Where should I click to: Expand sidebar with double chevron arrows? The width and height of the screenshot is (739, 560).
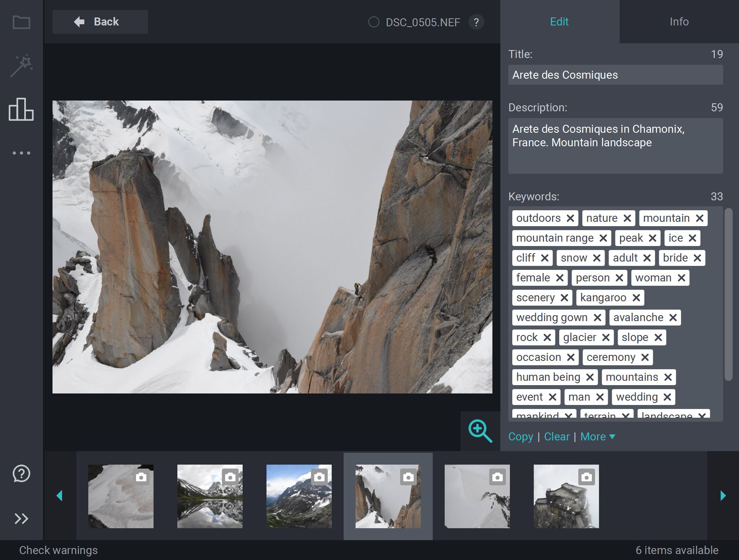(x=21, y=519)
